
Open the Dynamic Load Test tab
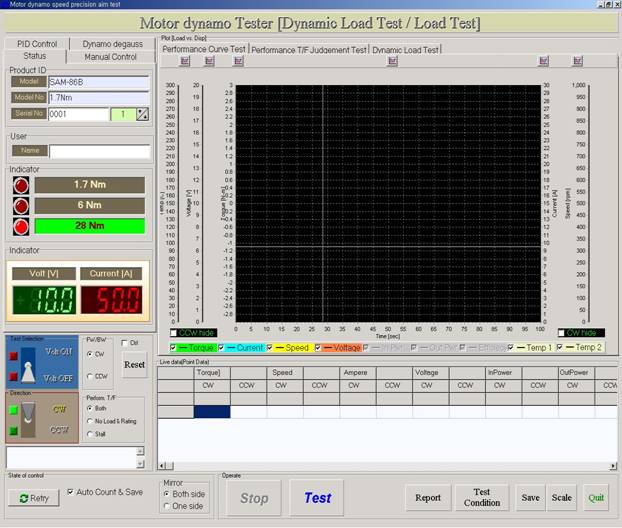coord(405,50)
